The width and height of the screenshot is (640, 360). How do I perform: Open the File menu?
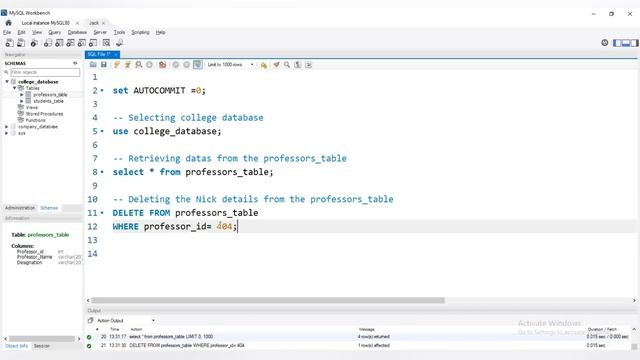7,32
